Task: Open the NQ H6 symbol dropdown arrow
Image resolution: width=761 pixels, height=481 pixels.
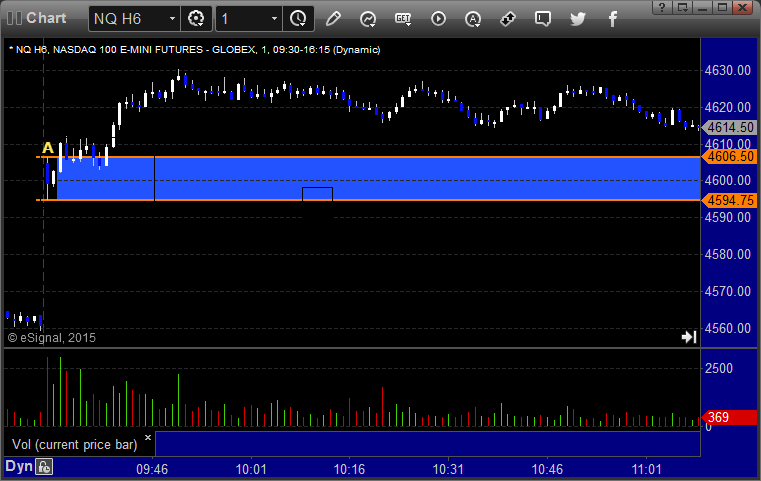Action: coord(172,19)
